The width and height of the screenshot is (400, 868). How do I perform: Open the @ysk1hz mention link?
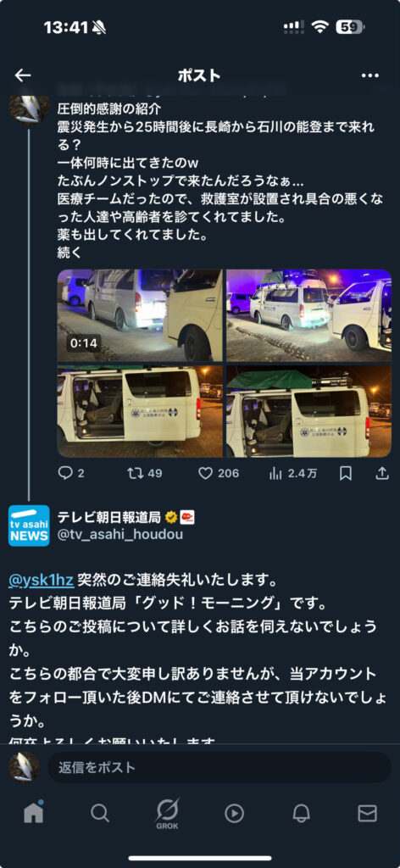click(42, 580)
